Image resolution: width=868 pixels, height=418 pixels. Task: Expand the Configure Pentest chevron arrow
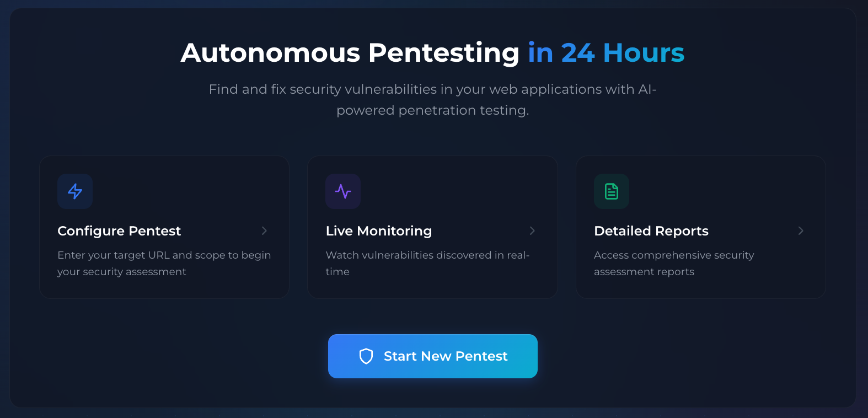pyautogui.click(x=264, y=231)
